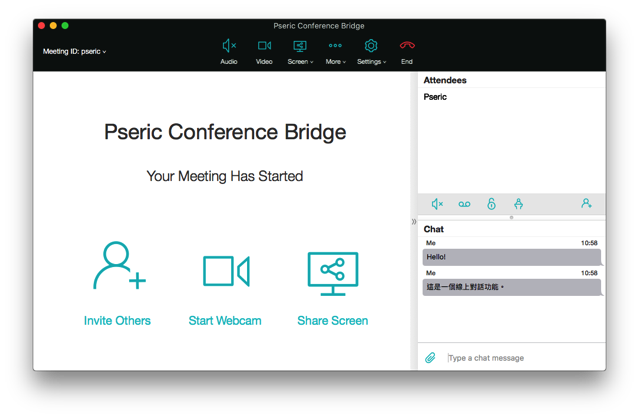Click the large Start Webcam camera icon
Image resolution: width=639 pixels, height=418 pixels.
point(226,271)
